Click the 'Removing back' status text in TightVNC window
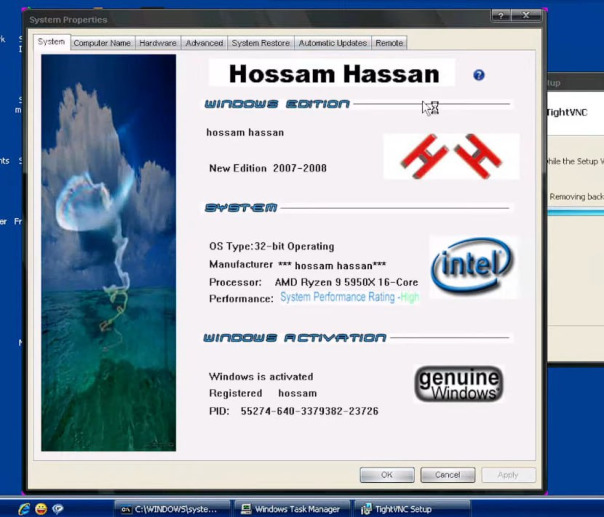This screenshot has width=604, height=517. coord(577,196)
